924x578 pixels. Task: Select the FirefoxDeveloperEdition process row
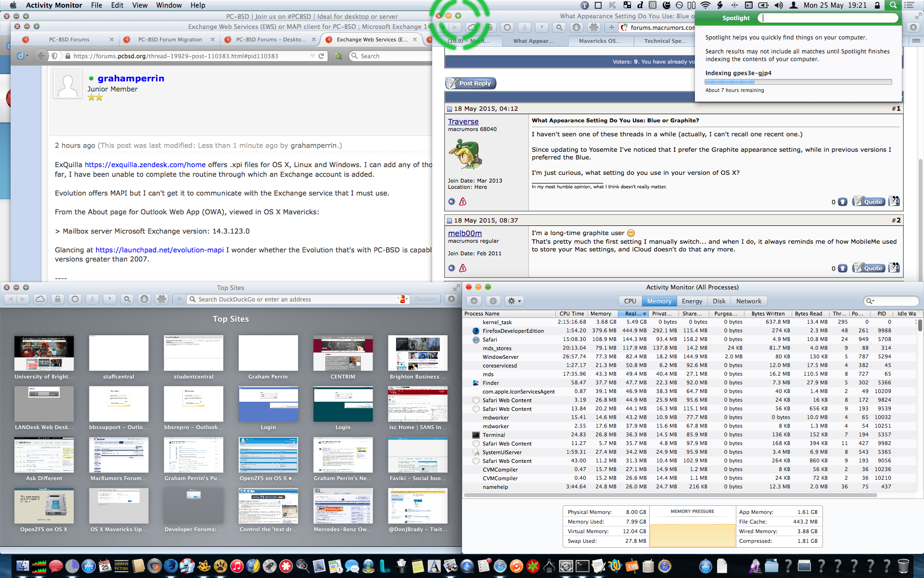(691, 330)
